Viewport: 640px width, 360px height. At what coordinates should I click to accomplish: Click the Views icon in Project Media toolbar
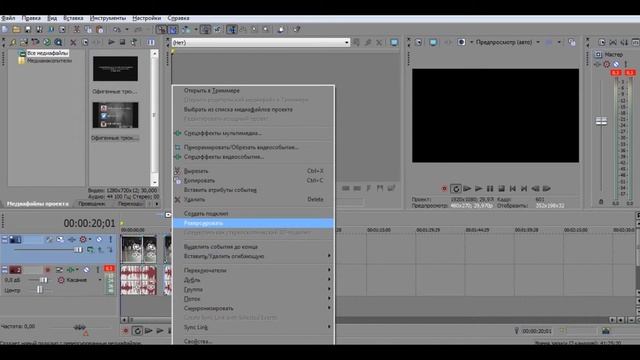[x=151, y=42]
